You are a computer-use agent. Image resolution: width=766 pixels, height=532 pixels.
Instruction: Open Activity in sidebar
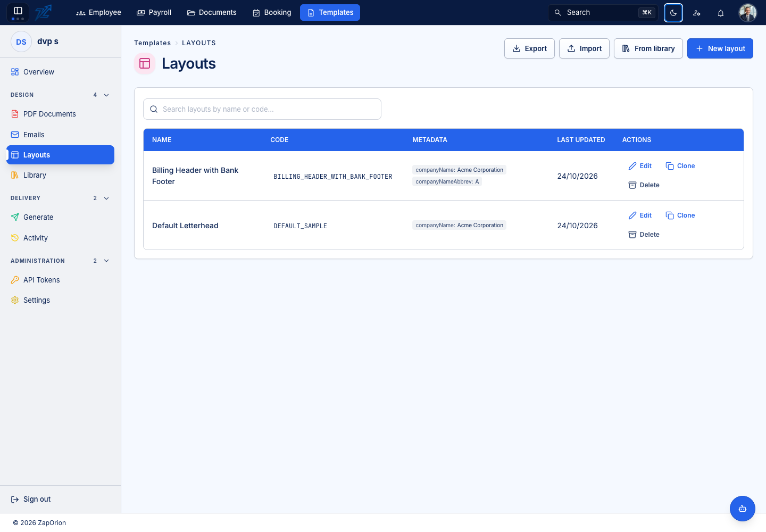point(60,238)
